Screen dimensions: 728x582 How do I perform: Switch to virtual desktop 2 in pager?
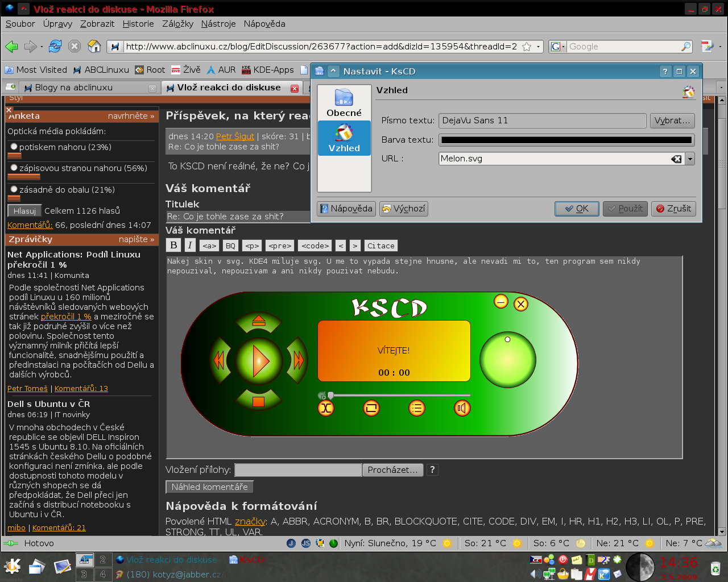pyautogui.click(x=102, y=560)
